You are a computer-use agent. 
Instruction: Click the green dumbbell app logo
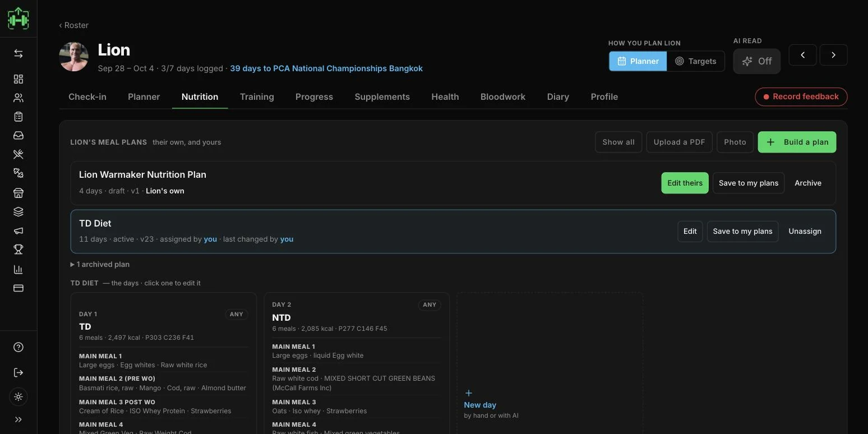(x=19, y=19)
